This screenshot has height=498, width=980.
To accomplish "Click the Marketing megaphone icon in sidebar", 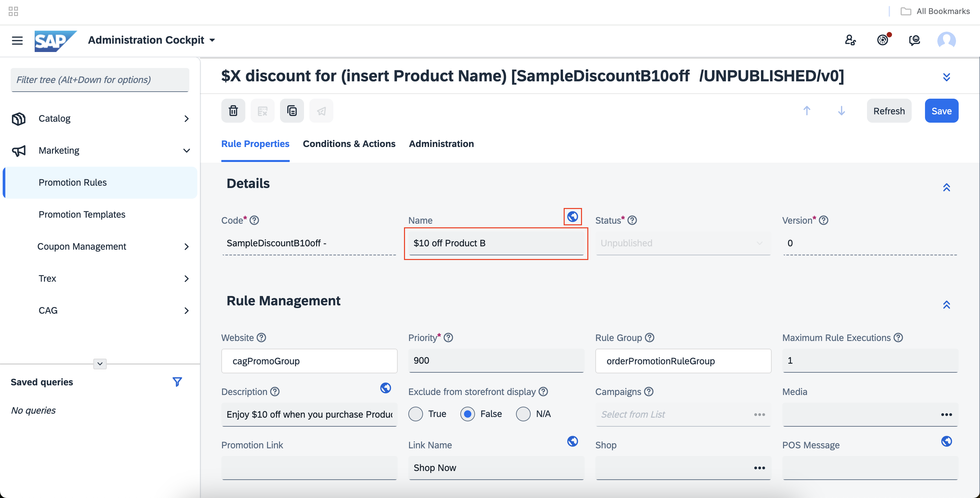I will 19,151.
